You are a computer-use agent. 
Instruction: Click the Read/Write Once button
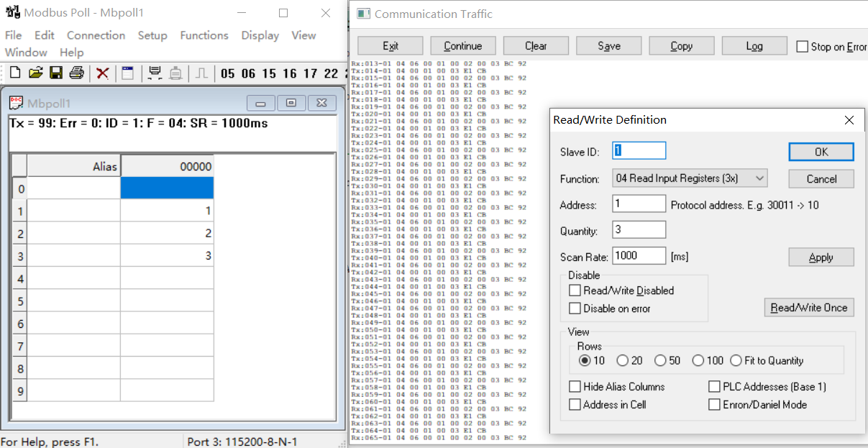809,308
